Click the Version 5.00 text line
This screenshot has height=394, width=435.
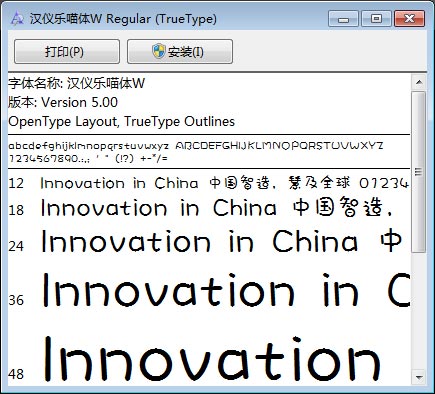tap(63, 102)
